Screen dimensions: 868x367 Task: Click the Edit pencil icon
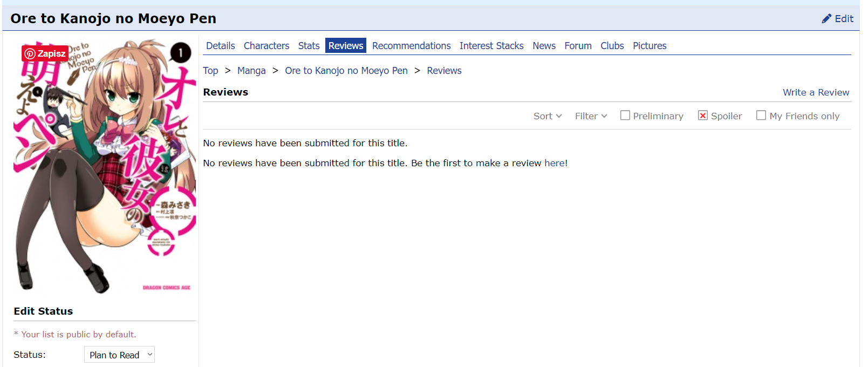point(826,19)
